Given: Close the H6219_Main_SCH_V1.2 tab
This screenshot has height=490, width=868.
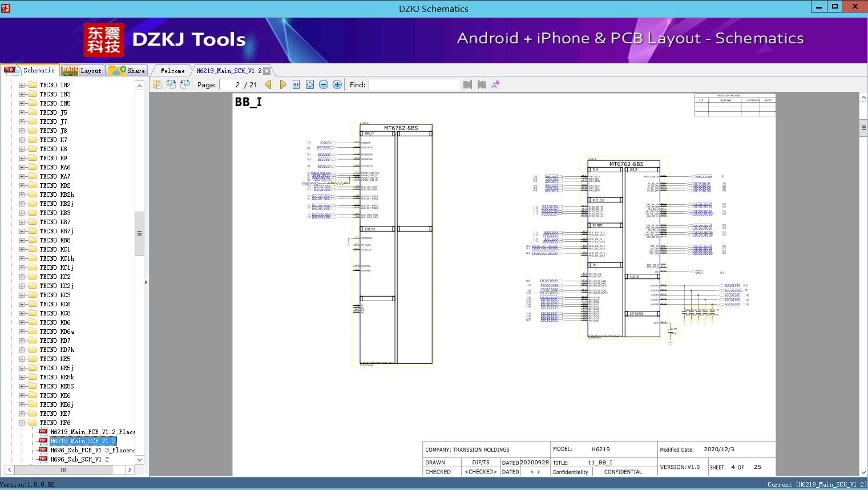Looking at the screenshot, I should (267, 71).
